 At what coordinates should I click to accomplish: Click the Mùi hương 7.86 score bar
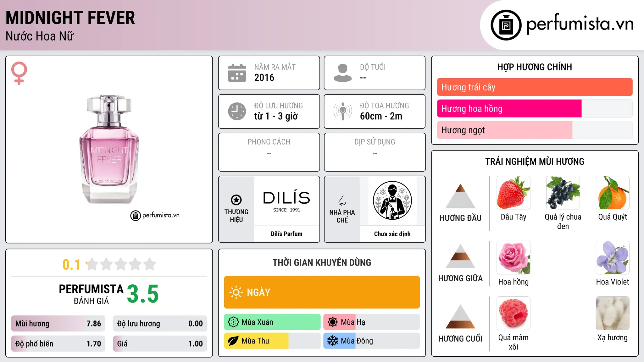[x=58, y=324]
